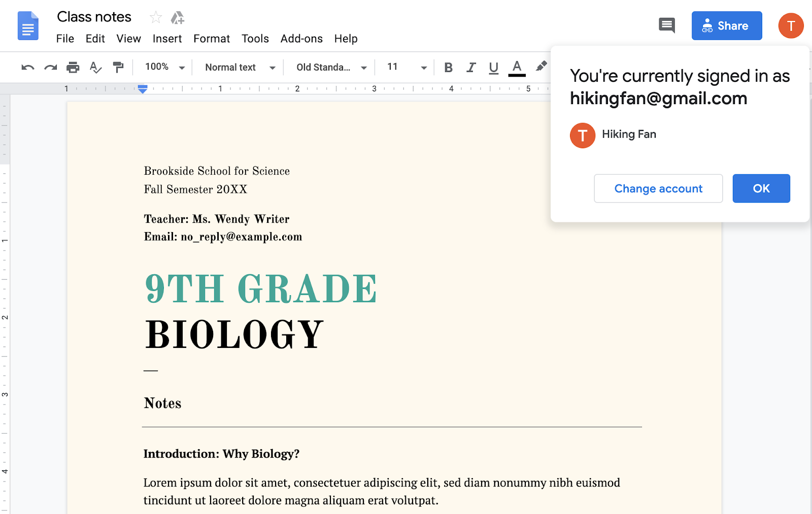The width and height of the screenshot is (812, 514).
Task: Toggle Bold formatting
Action: point(448,67)
